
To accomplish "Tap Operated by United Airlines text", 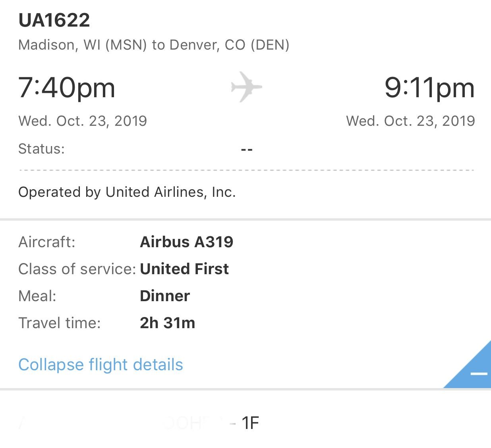I will click(127, 192).
